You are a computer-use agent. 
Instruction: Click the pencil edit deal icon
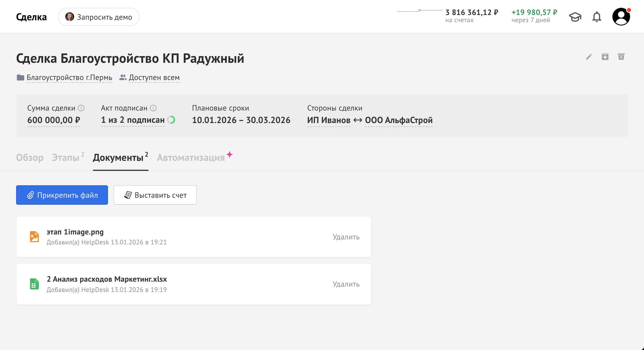[x=589, y=57]
